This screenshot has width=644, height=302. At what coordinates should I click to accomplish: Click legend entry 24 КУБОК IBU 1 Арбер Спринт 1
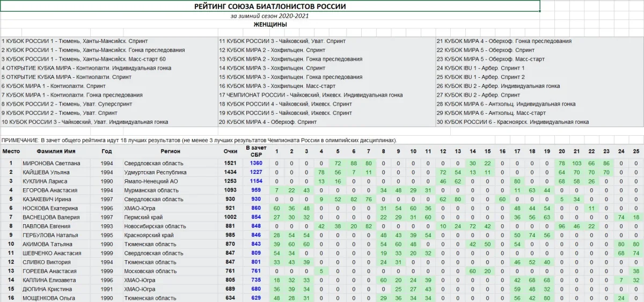tap(480, 68)
